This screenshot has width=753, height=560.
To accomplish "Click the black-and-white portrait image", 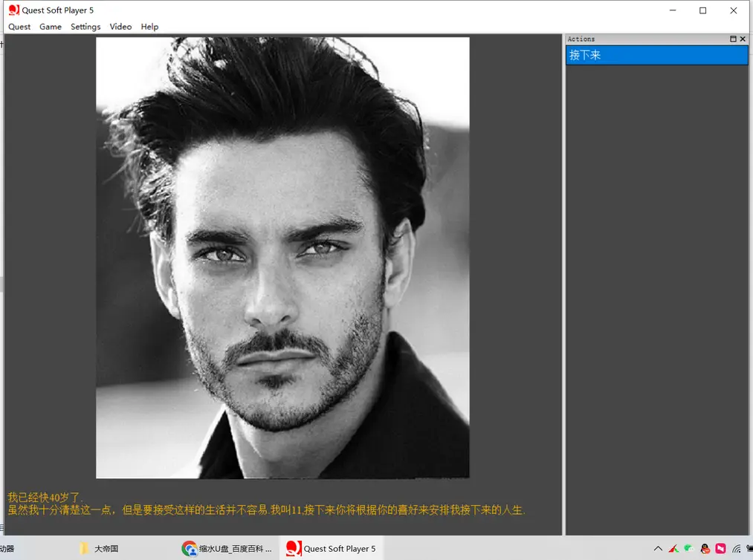I will click(x=282, y=257).
